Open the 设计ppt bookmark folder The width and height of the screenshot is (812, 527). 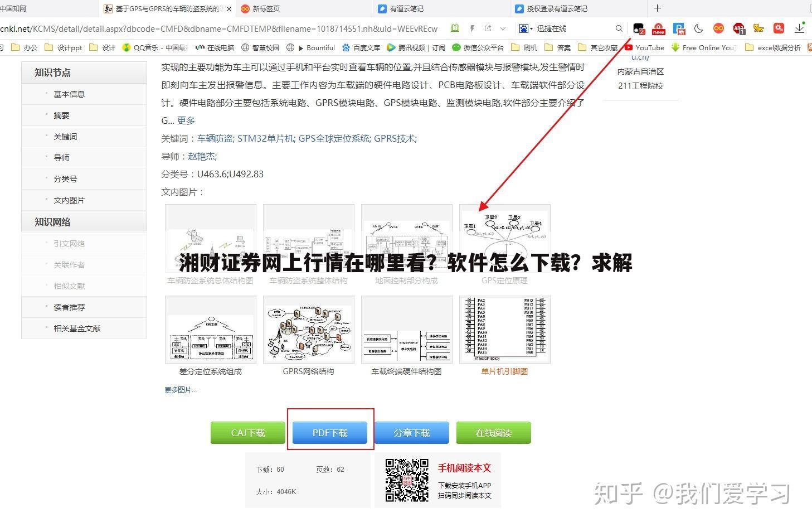tap(63, 47)
